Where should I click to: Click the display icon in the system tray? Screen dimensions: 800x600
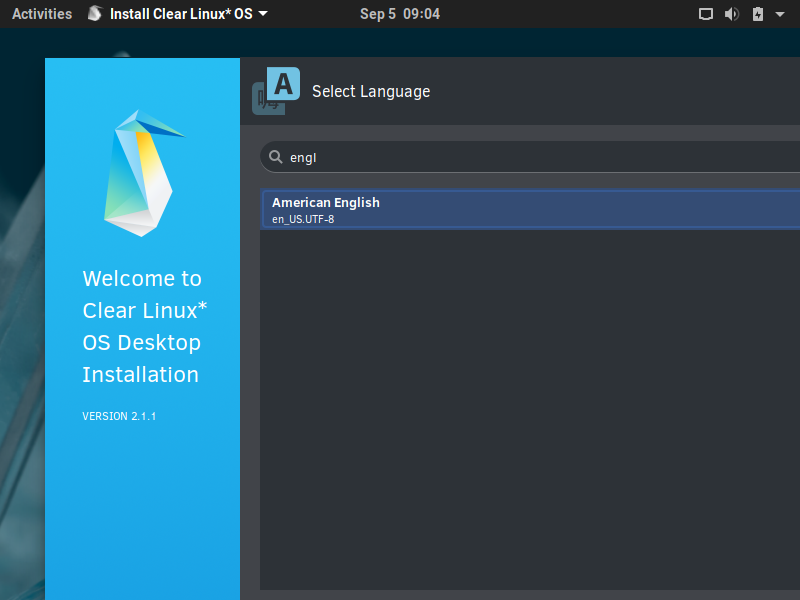(706, 14)
